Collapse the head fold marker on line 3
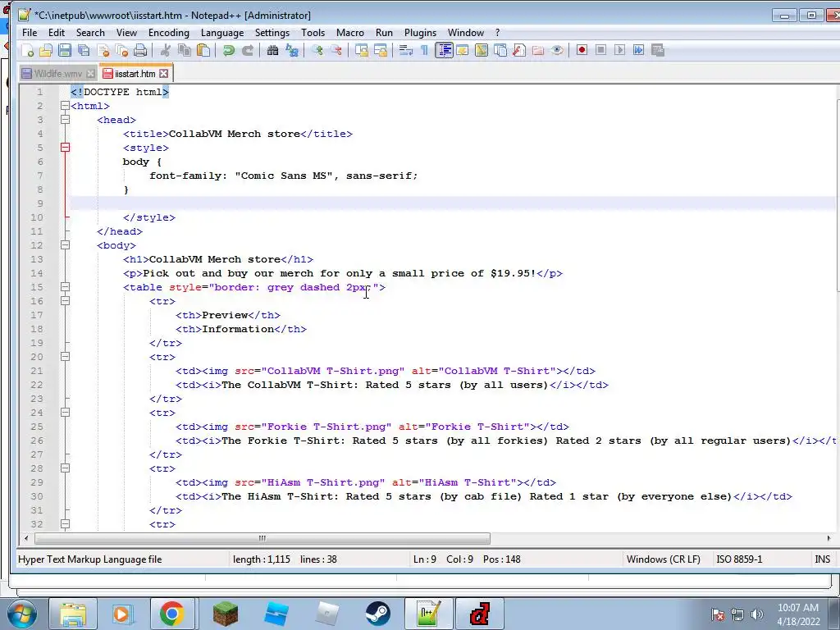 click(x=65, y=120)
